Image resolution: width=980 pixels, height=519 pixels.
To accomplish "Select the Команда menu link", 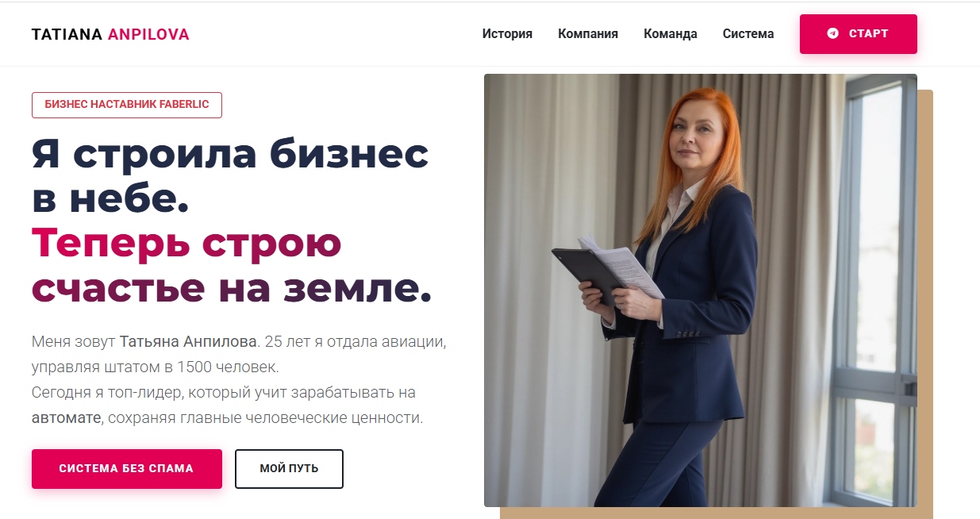I will [x=671, y=33].
